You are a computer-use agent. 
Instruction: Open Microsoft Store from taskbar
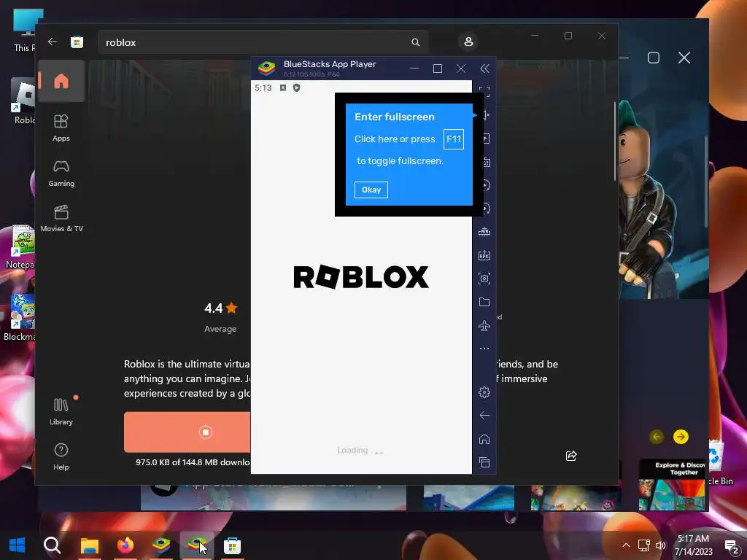232,545
